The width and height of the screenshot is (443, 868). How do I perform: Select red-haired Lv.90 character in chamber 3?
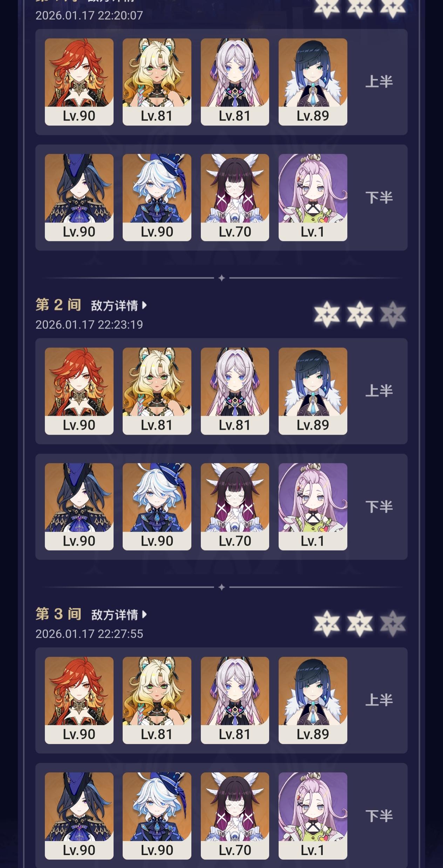click(79, 700)
